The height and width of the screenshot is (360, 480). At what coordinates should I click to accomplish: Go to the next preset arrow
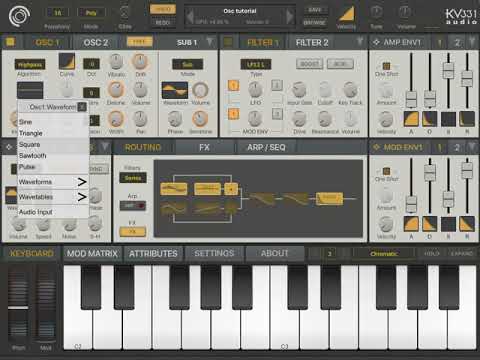pyautogui.click(x=290, y=16)
